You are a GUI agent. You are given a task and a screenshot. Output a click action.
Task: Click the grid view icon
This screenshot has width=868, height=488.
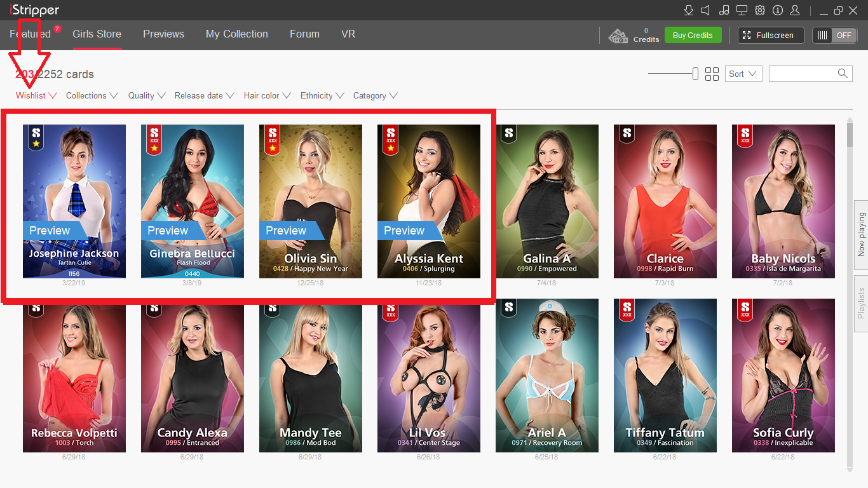(x=712, y=74)
